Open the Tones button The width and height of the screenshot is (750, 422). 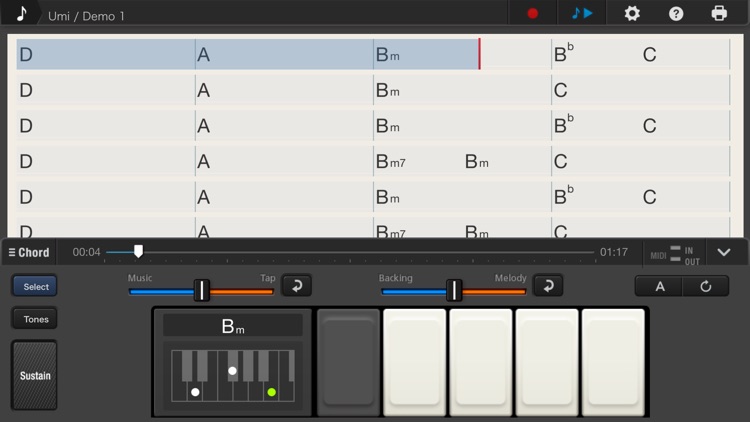point(35,319)
